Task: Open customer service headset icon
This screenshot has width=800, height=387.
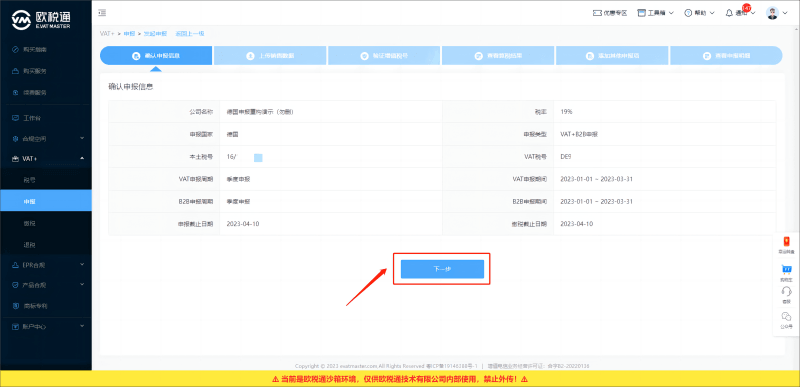Action: tap(786, 291)
